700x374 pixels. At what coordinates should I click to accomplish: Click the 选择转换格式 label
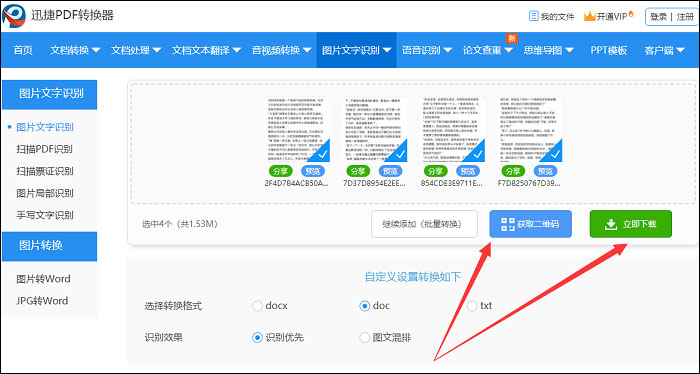pyautogui.click(x=173, y=306)
